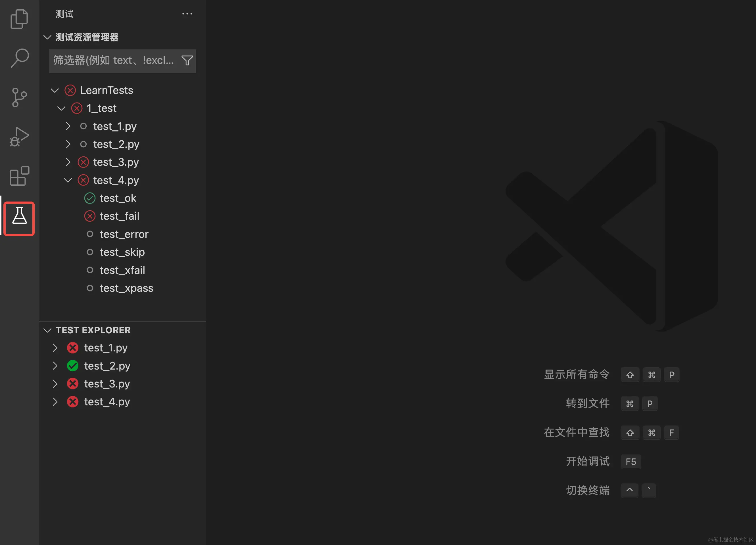Open the Search view in activity bar
Viewport: 756px width, 545px height.
click(19, 58)
